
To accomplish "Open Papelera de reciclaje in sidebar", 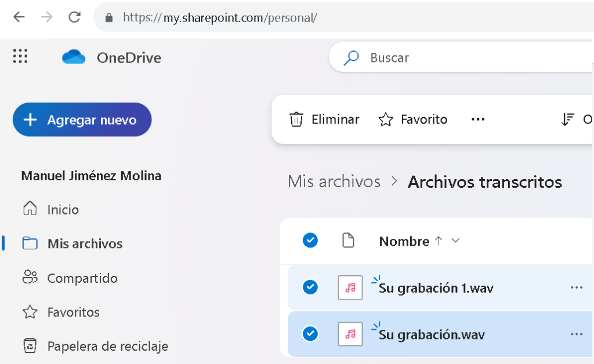I will coord(95,346).
